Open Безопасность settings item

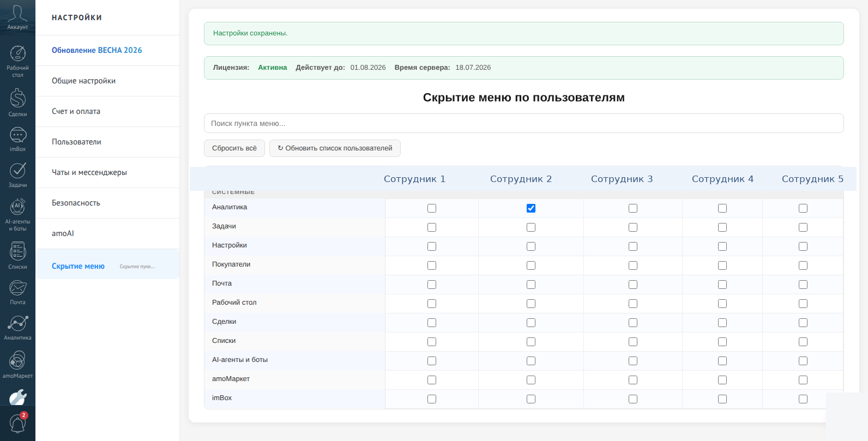(x=107, y=203)
